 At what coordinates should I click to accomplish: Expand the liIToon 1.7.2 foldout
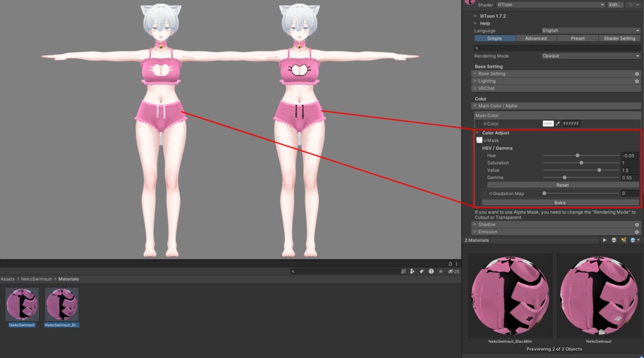(x=475, y=16)
